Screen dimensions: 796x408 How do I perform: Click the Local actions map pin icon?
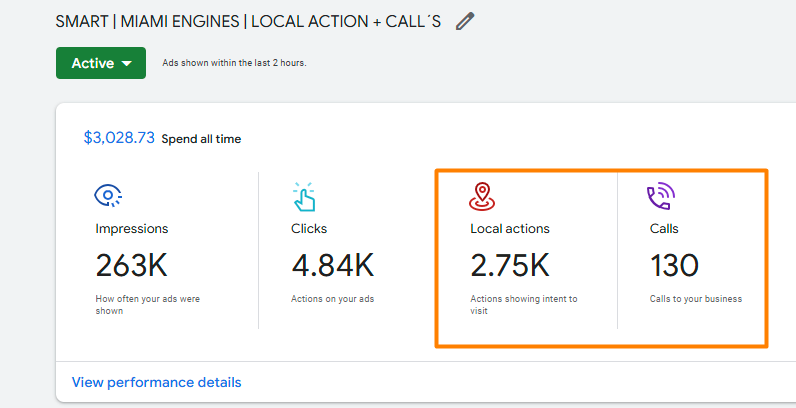pyautogui.click(x=482, y=196)
